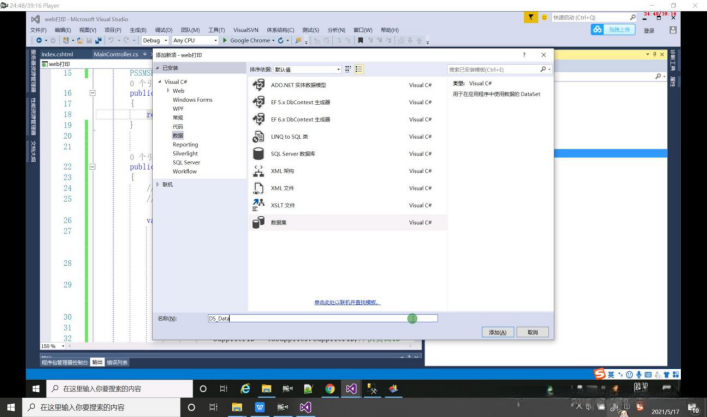Click the name field containing DS_Data
Image resolution: width=707 pixels, height=417 pixels.
(x=322, y=318)
